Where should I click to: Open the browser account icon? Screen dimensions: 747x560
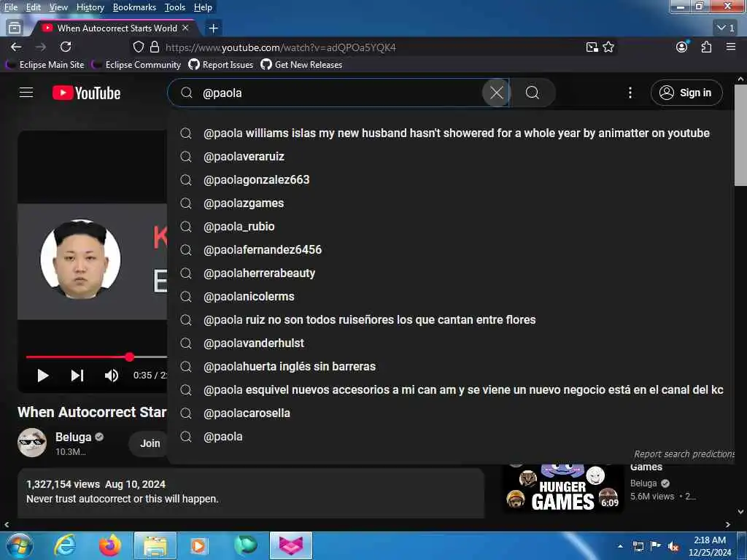click(x=682, y=47)
